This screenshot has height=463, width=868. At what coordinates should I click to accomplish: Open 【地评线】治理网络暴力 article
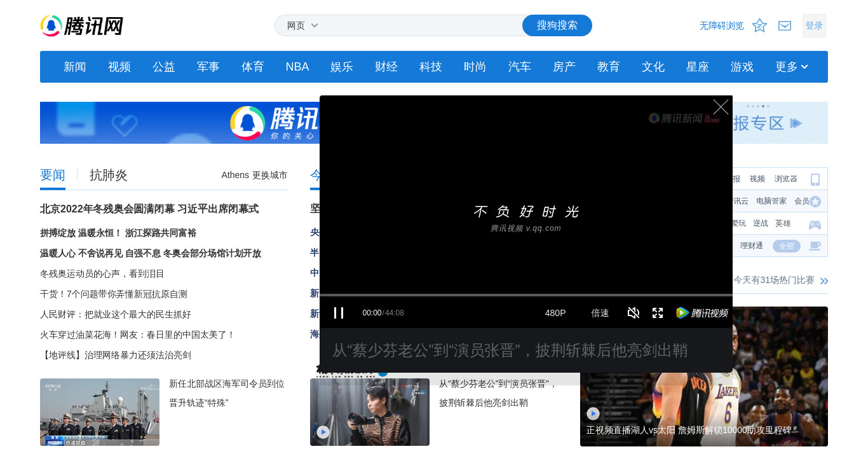pos(116,355)
